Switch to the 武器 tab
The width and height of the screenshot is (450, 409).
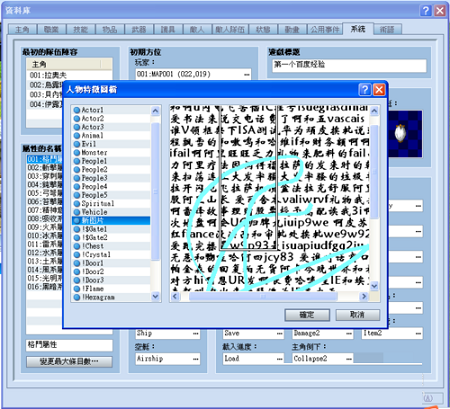139,29
